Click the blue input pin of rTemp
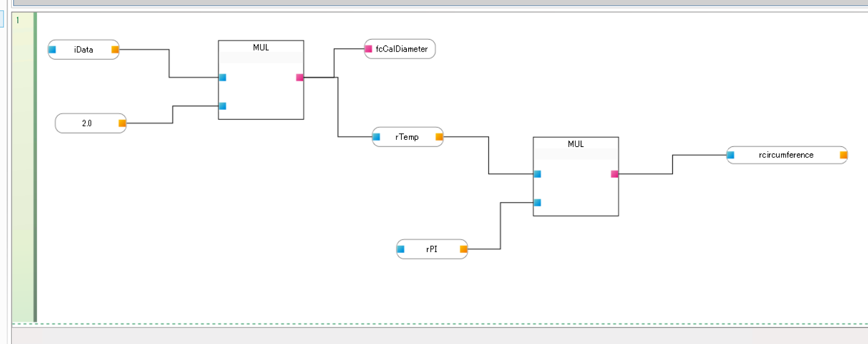 (x=376, y=137)
